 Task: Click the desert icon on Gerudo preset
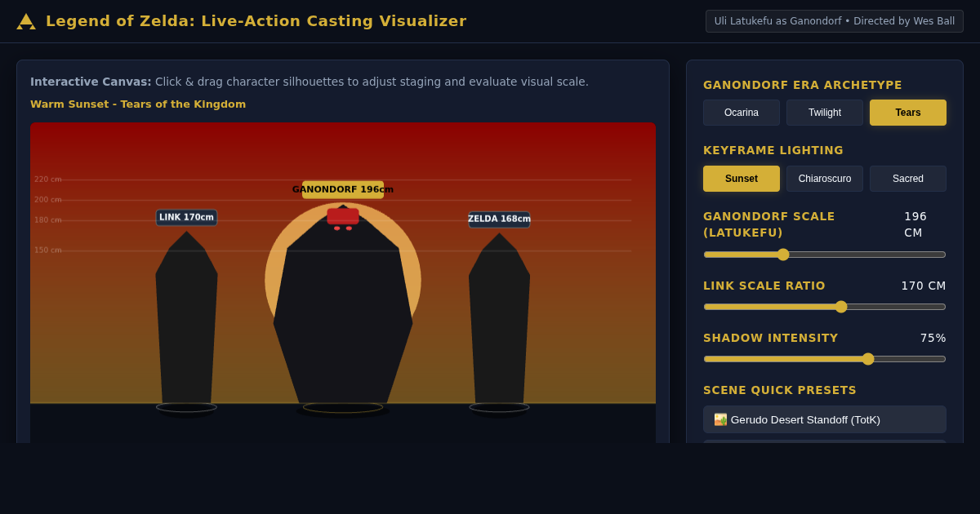click(720, 419)
